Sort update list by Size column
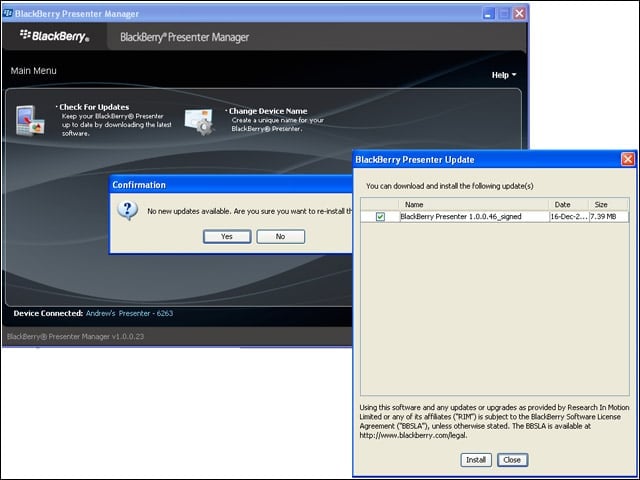This screenshot has height=480, width=640. (608, 204)
